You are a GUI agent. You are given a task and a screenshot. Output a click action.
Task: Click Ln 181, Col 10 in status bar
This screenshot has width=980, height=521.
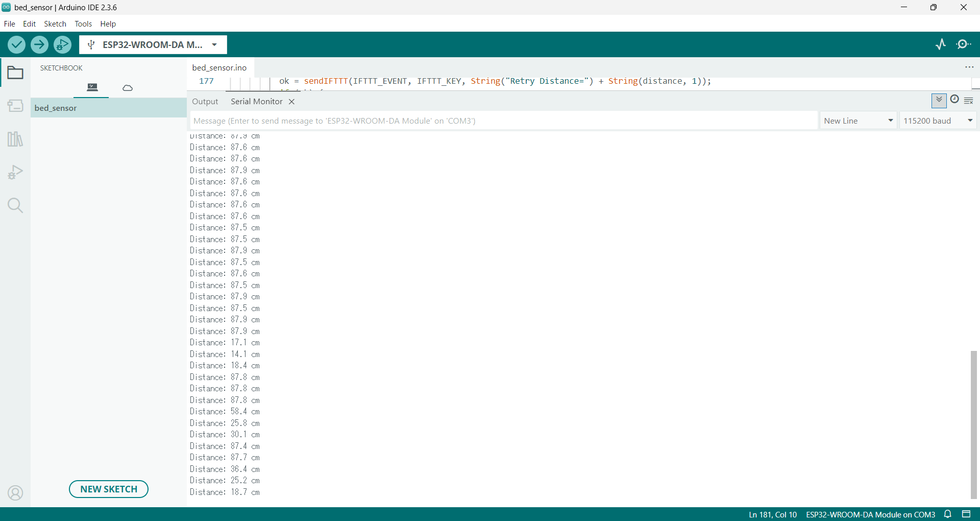(773, 515)
